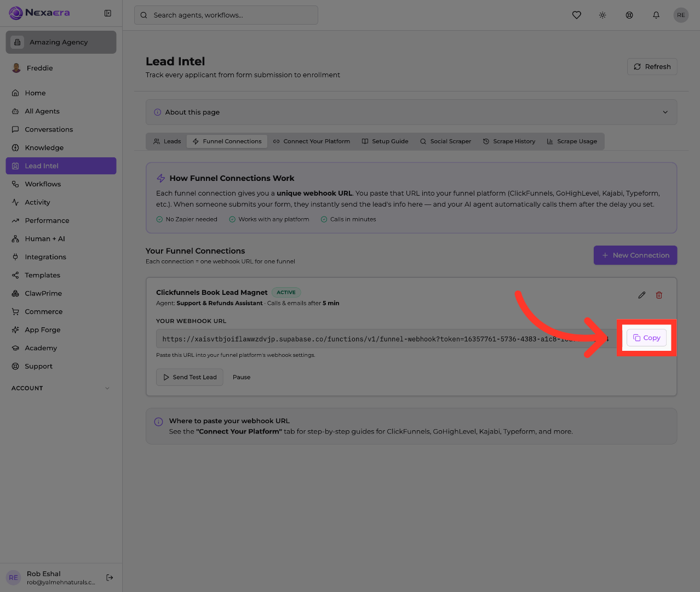700x592 pixels.
Task: Open Support in sidebar
Action: (61, 366)
